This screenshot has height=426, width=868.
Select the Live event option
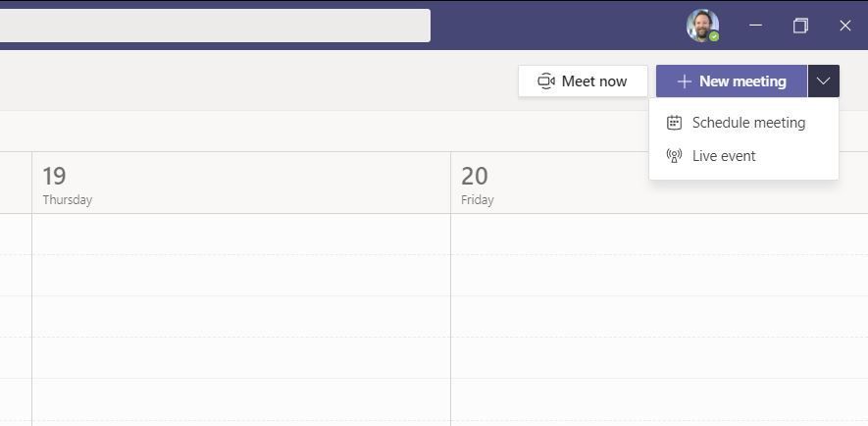[724, 156]
